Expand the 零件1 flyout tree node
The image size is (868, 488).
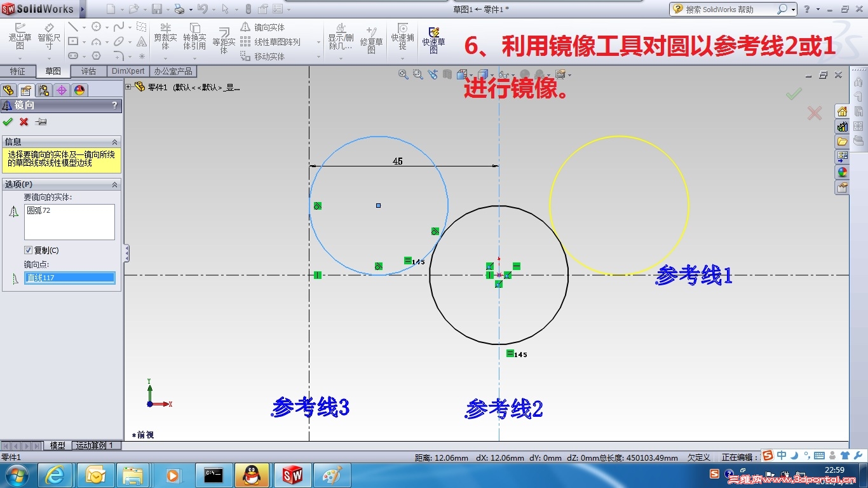tap(129, 87)
